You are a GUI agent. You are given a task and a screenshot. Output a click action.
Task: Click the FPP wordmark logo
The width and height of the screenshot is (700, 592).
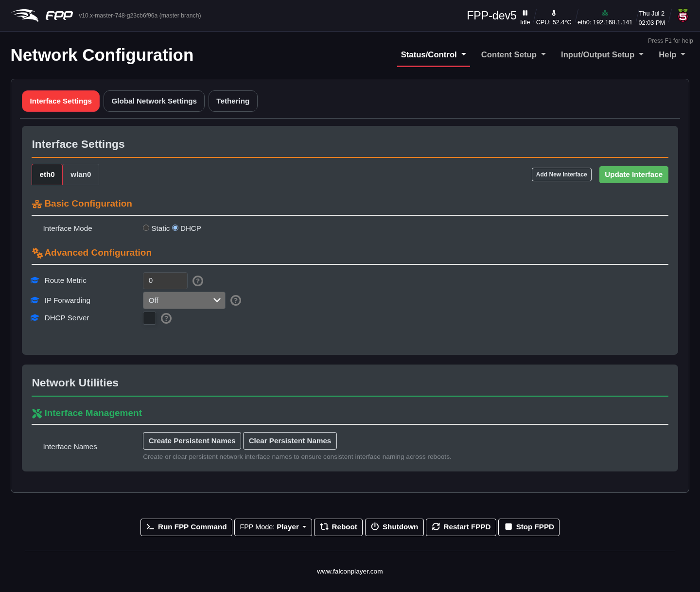coord(59,16)
